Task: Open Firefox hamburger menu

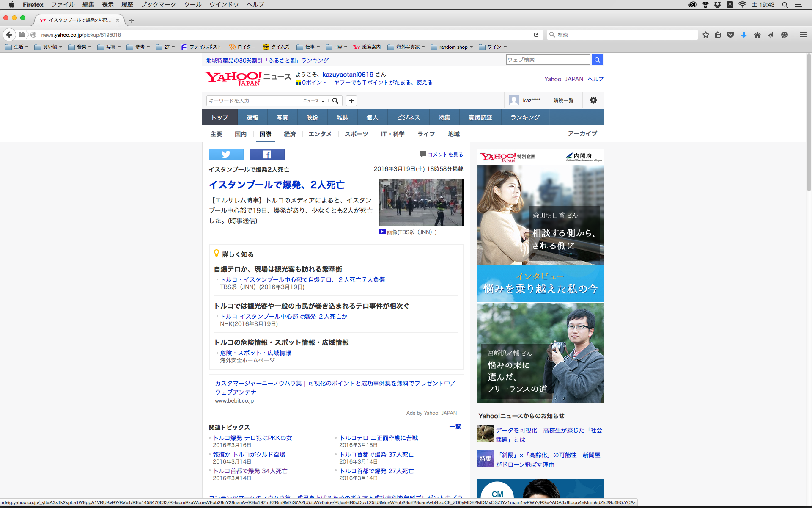Action: [x=803, y=35]
